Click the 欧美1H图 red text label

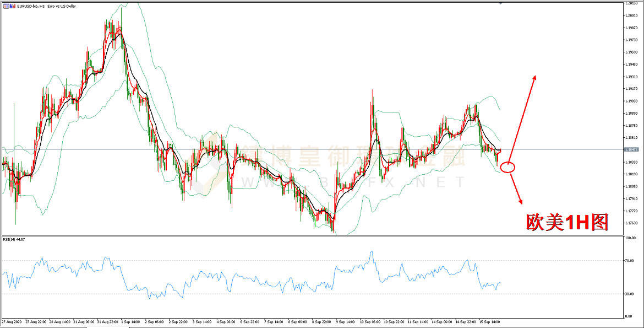pos(567,222)
